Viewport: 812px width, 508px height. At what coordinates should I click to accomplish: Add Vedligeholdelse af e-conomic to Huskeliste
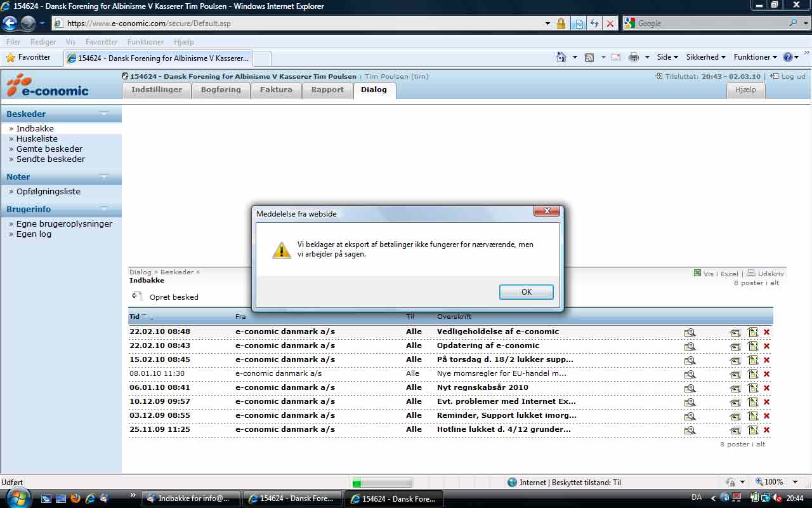click(x=753, y=332)
